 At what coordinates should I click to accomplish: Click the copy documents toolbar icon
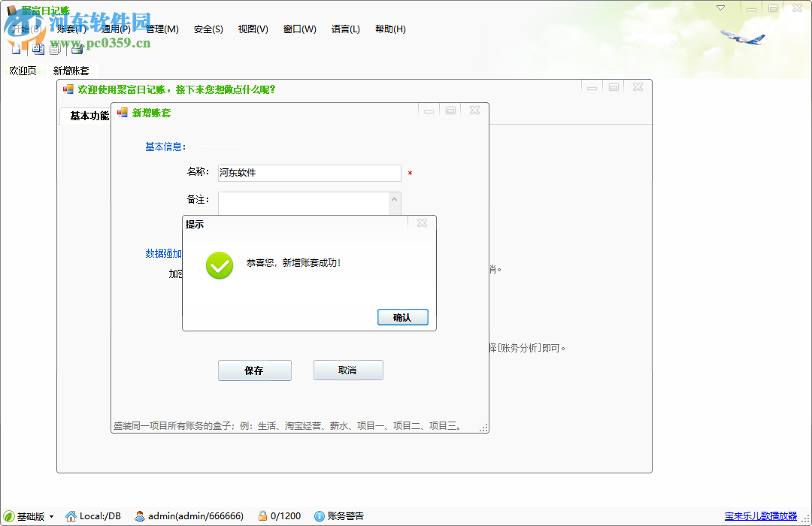(55, 48)
